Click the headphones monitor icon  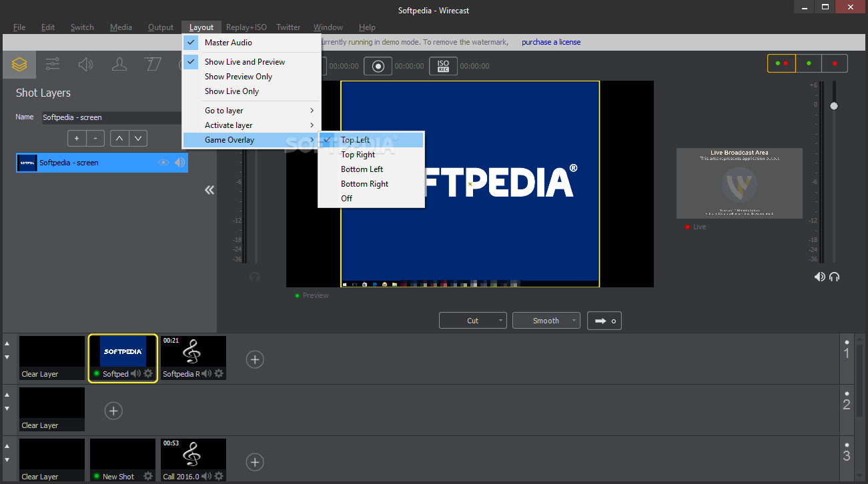coord(834,277)
